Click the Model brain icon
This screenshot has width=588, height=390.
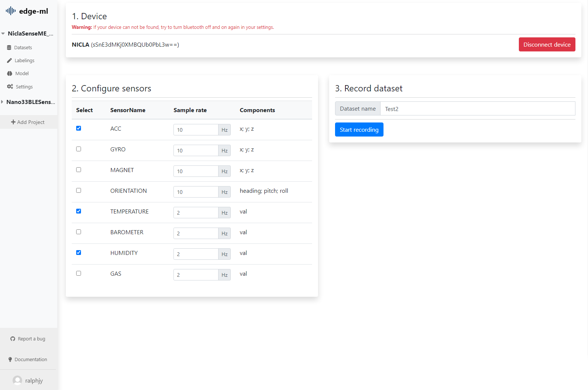coord(10,74)
